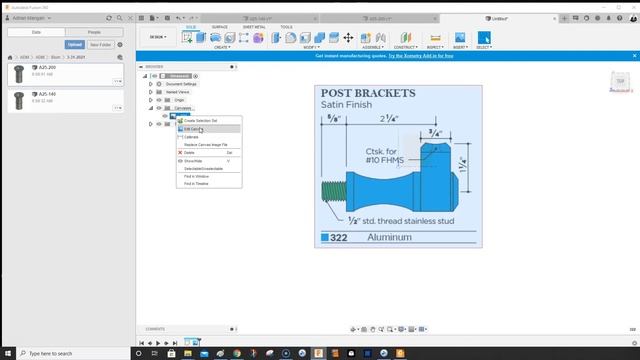
Task: Activate the Select tool icon
Action: (484, 38)
